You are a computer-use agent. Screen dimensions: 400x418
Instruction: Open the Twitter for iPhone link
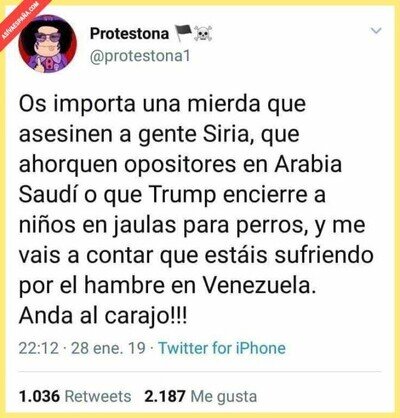click(x=222, y=348)
